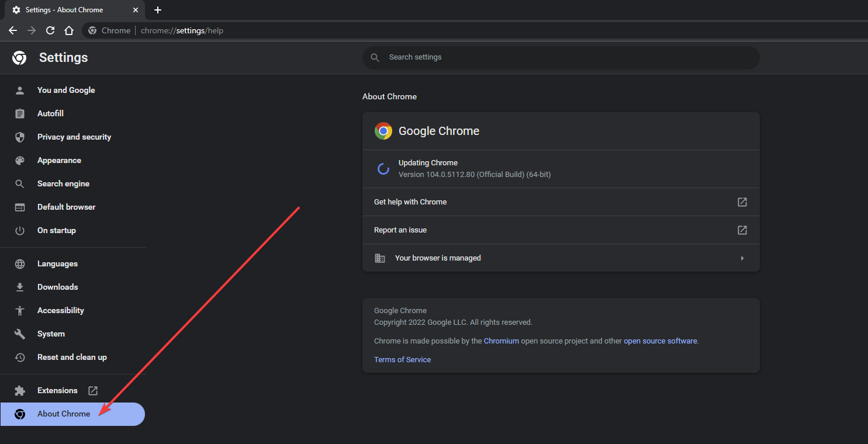The width and height of the screenshot is (868, 444).
Task: Click the Appearance palette icon
Action: pos(20,160)
